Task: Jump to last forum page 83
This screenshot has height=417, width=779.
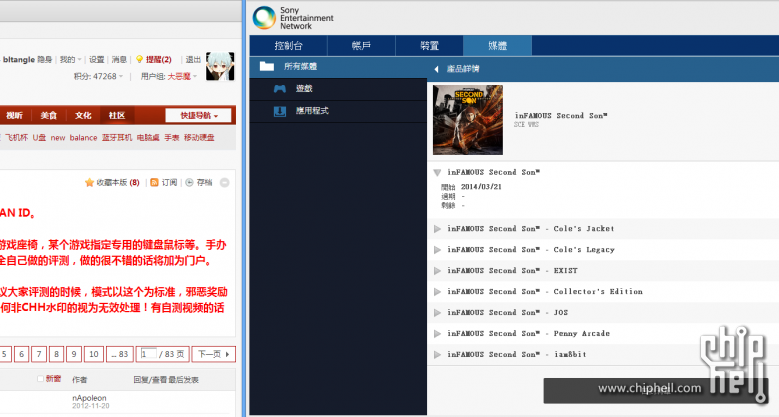Action: 120,354
